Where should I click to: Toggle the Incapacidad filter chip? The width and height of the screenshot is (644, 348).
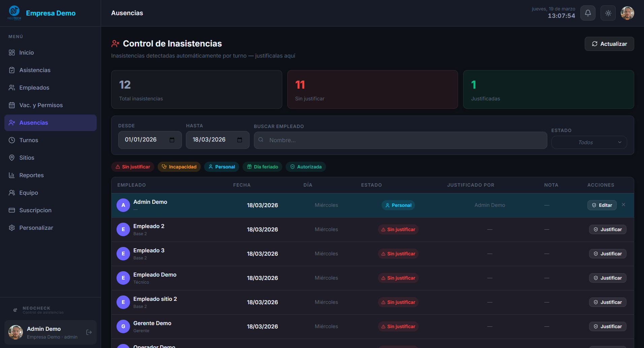pyautogui.click(x=179, y=167)
